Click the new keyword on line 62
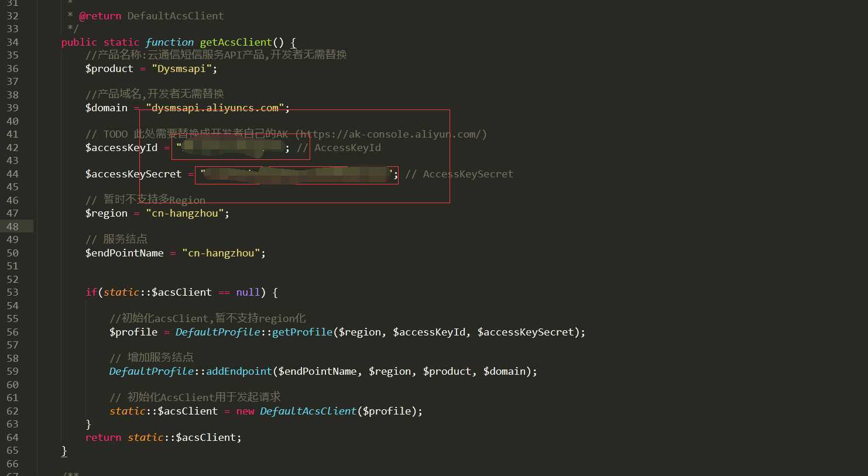The width and height of the screenshot is (868, 476). point(245,411)
